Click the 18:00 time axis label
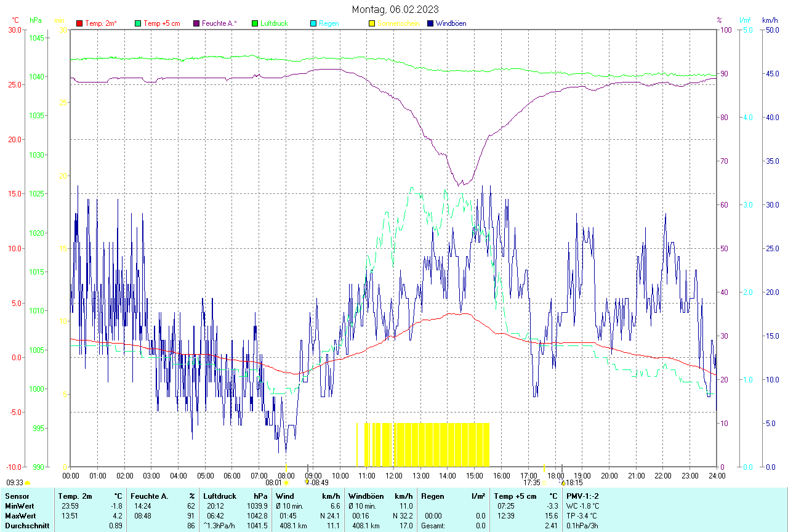788x532 pixels. click(x=555, y=475)
